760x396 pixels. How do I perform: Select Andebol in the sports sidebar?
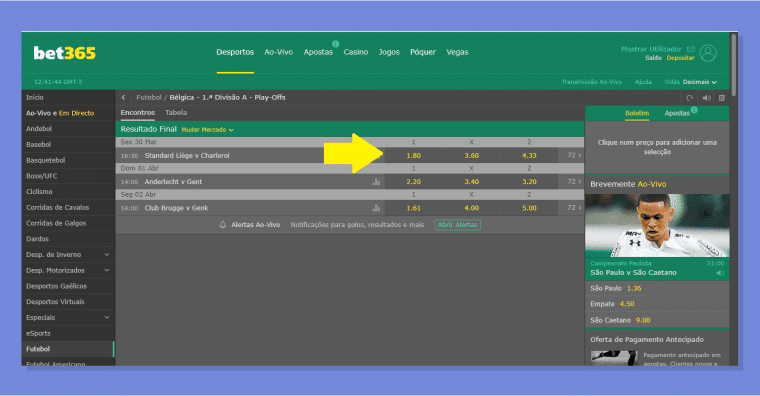click(x=68, y=129)
